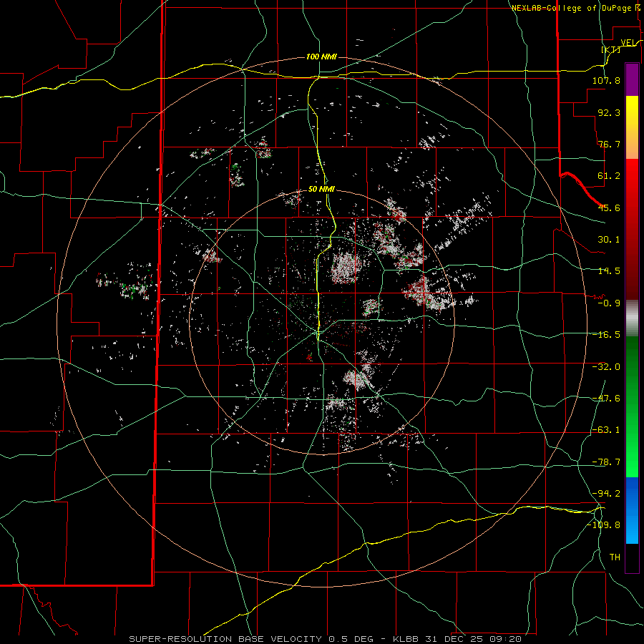
Task: Click the -16.5 value on the velocity scale
Action: click(606, 335)
